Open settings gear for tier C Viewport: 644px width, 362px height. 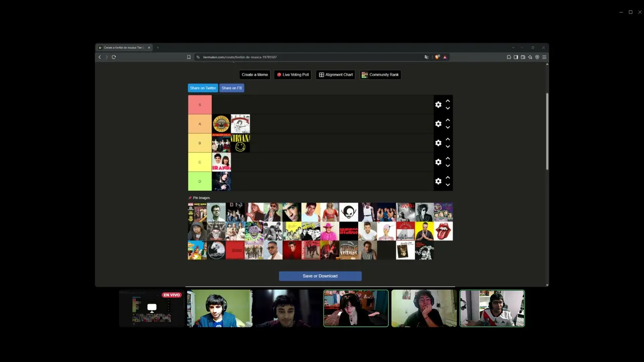438,162
